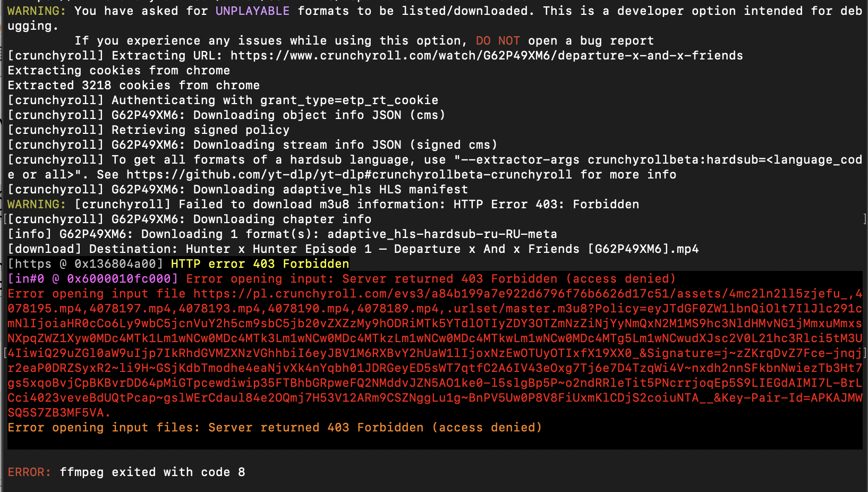Screen dimensions: 868x492
Task: Click the left bracket mark beside Downloading chapter info
Action: pyautogui.click(x=5, y=219)
